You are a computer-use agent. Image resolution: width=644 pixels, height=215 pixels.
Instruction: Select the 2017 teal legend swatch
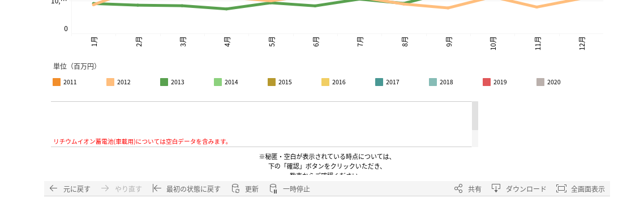pos(379,82)
